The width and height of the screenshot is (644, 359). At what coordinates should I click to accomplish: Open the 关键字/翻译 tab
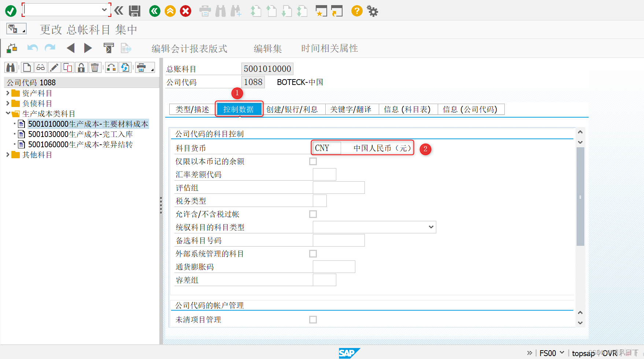click(x=351, y=109)
